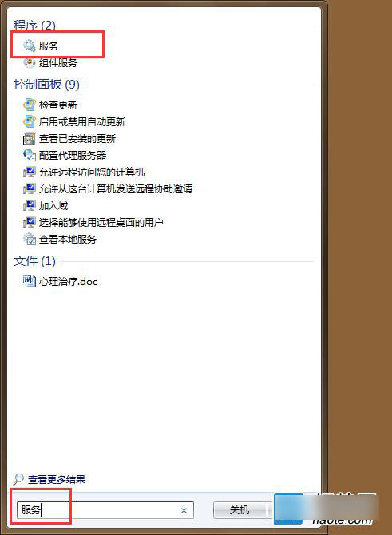Viewport: 392px width, 535px height.
Task: Click the magnifier icon beside 查看更多结果
Action: pyautogui.click(x=18, y=479)
